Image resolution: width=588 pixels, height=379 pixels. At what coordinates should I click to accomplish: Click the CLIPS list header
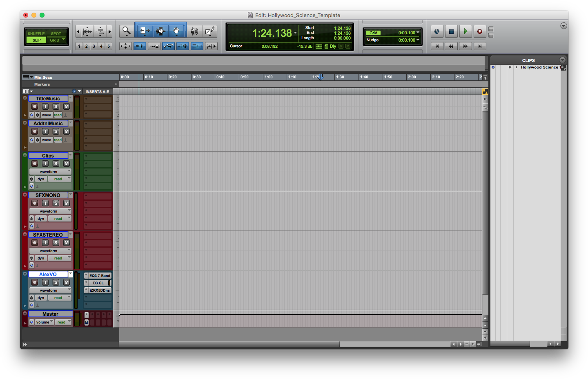(x=528, y=60)
